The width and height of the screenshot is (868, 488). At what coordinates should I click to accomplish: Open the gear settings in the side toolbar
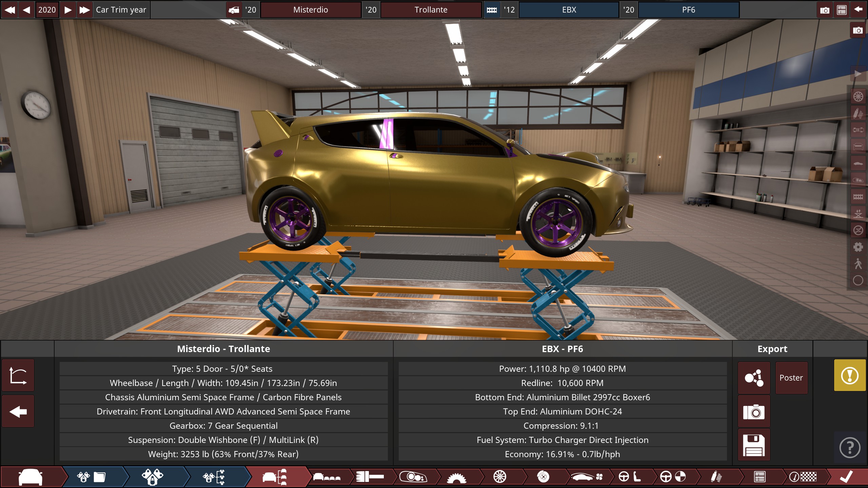(858, 247)
